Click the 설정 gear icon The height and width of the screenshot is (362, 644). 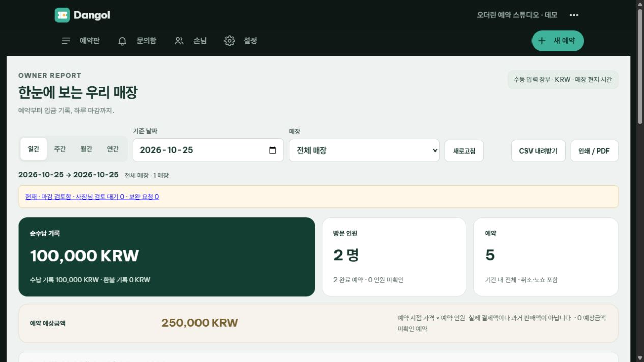coord(229,41)
